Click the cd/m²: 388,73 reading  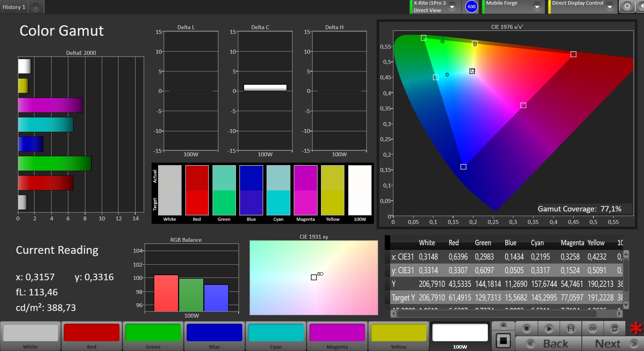pos(46,307)
